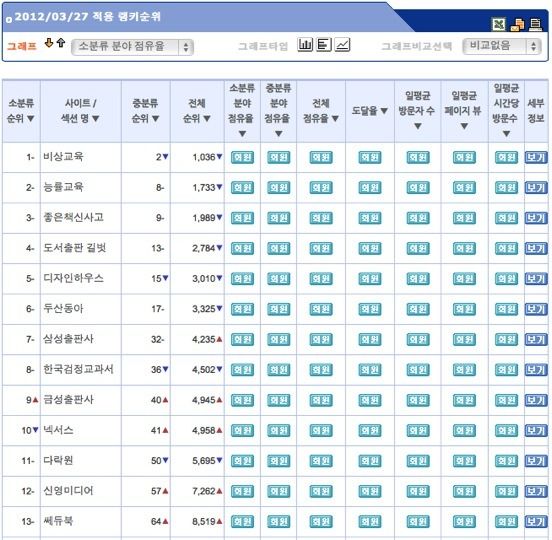Click 보기 button for 디자인하우스 row

coord(536,279)
